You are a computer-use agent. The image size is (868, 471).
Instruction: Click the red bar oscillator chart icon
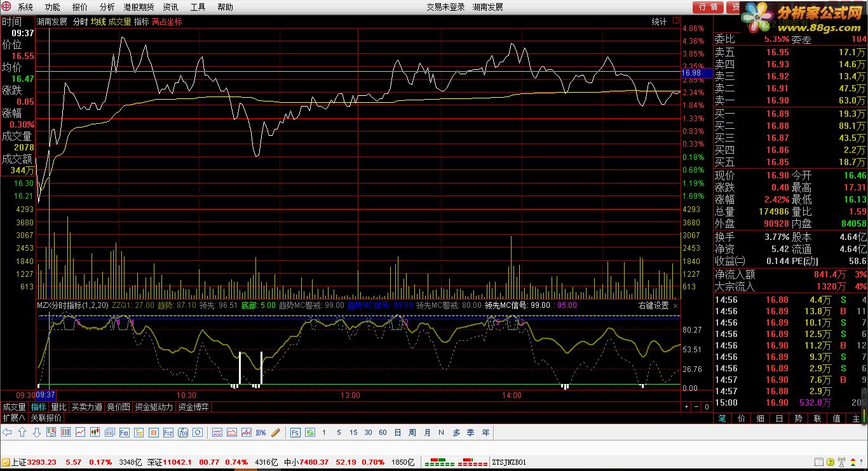pos(246,432)
